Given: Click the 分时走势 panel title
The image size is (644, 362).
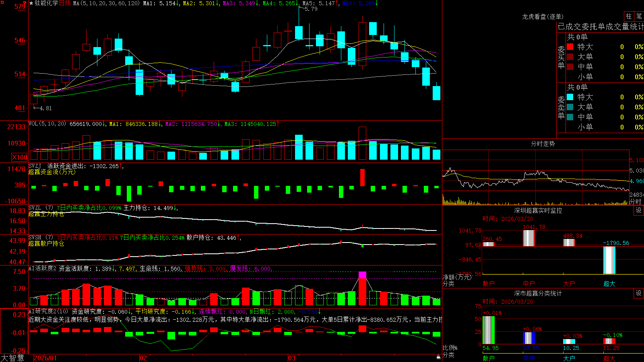Looking at the screenshot, I should pyautogui.click(x=543, y=144).
